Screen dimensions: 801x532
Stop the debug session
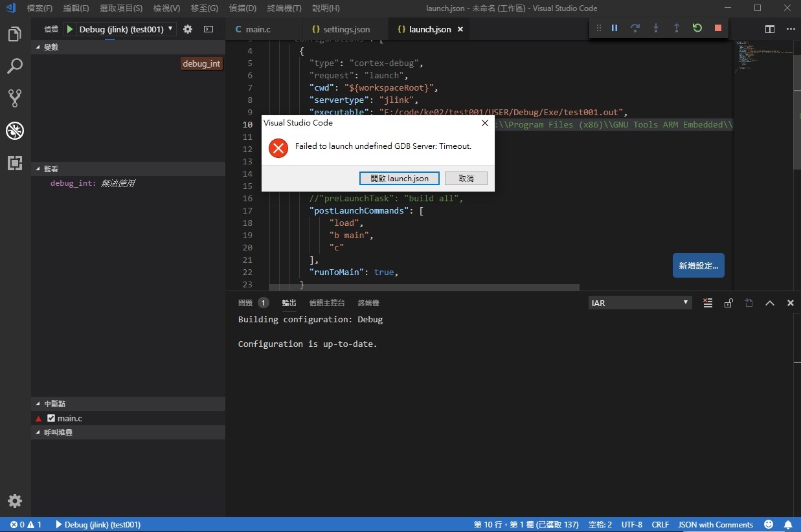(x=718, y=28)
